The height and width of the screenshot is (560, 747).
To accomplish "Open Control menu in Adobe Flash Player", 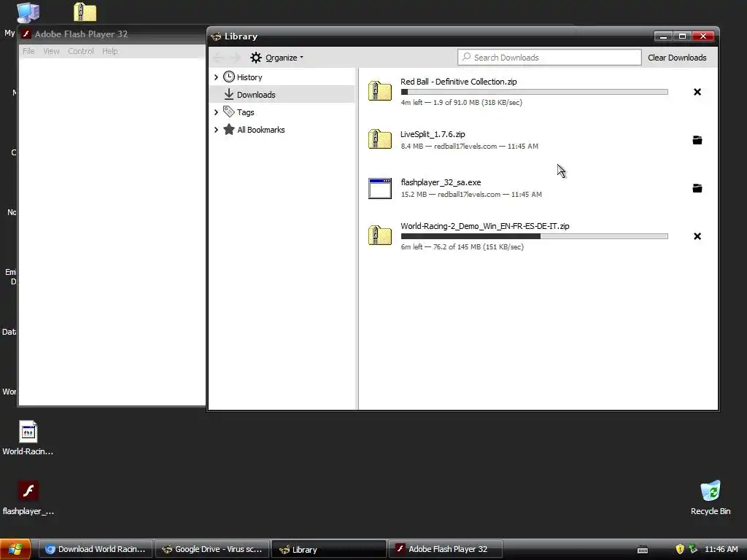I will click(80, 51).
